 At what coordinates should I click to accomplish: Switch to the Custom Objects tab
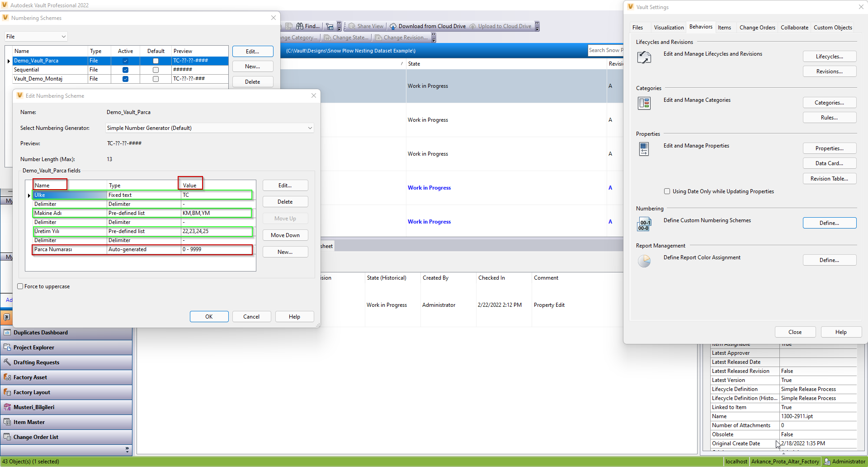point(832,28)
